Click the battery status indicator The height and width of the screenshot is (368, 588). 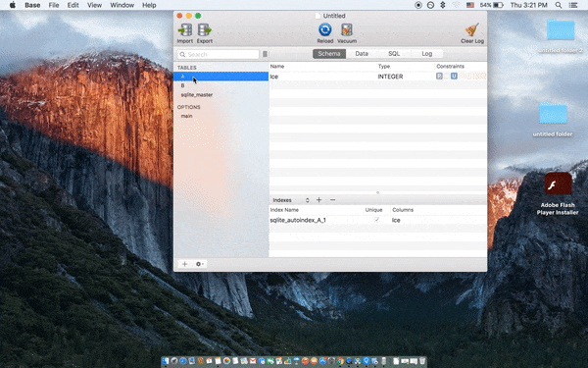[491, 5]
